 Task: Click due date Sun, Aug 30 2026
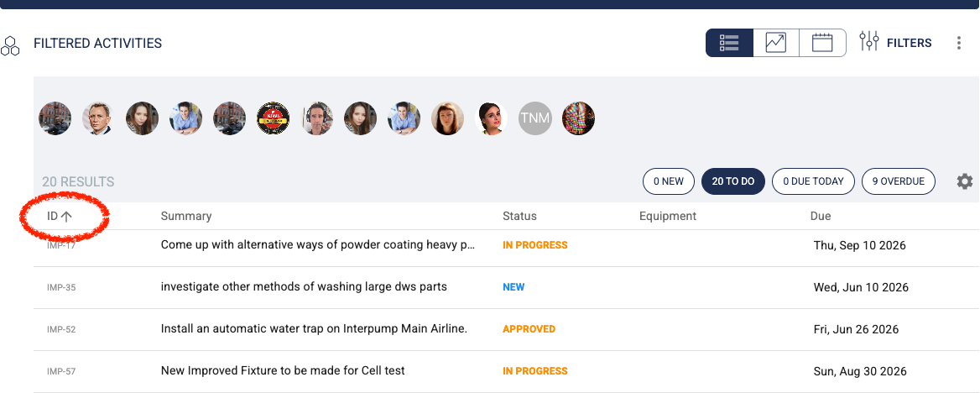pyautogui.click(x=860, y=371)
